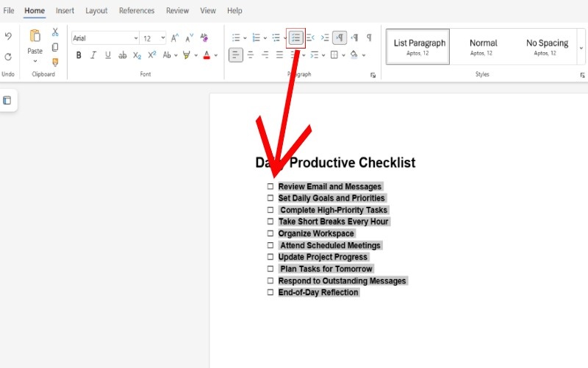Open the navigation pane side icon
Viewport: 588px width, 368px height.
coord(7,100)
